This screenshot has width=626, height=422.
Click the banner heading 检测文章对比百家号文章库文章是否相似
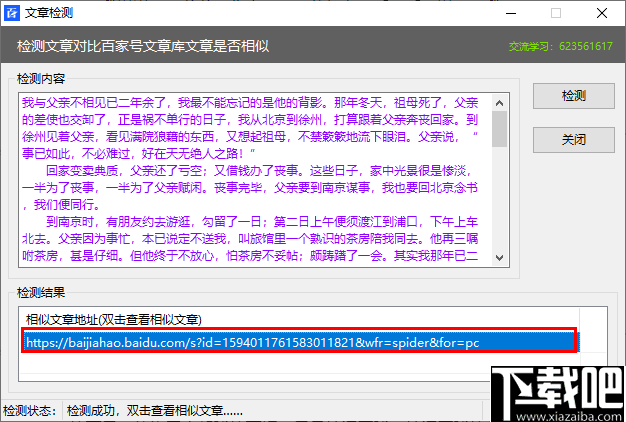coord(143,46)
